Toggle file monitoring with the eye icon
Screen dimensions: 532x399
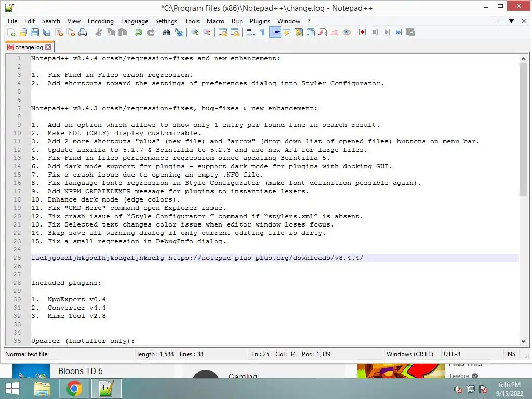347,32
